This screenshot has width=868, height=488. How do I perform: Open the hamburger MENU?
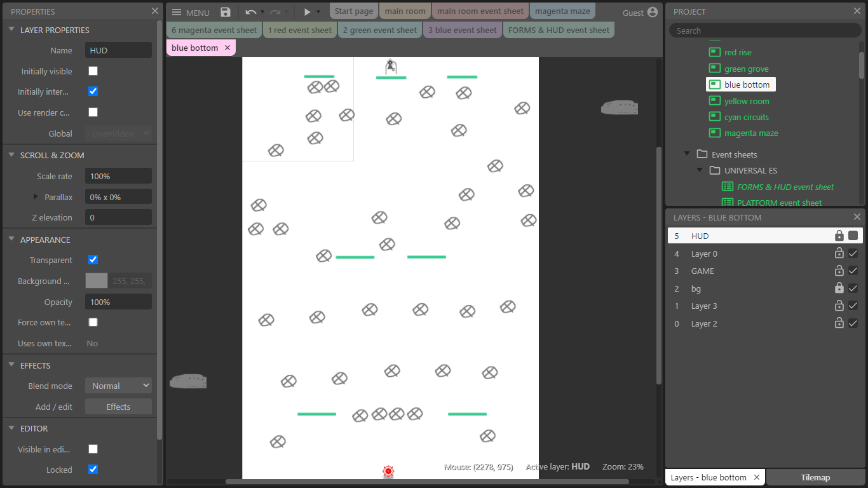[x=191, y=13]
